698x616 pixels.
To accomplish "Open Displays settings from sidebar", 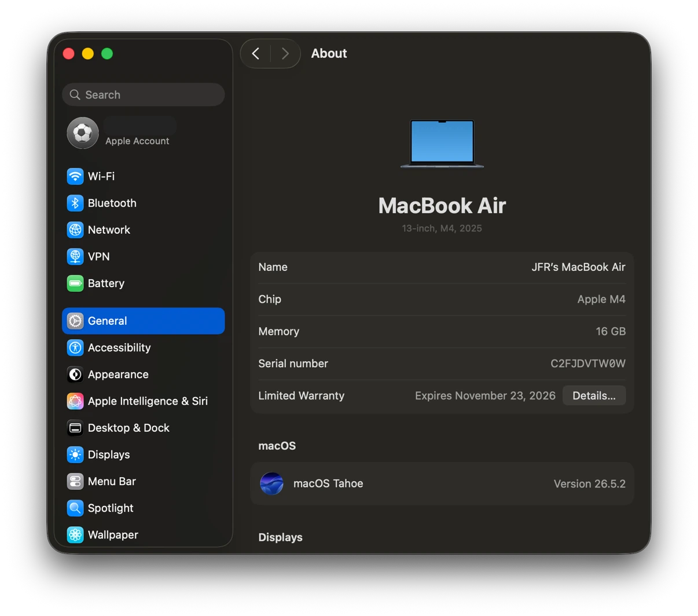I will 144,454.
